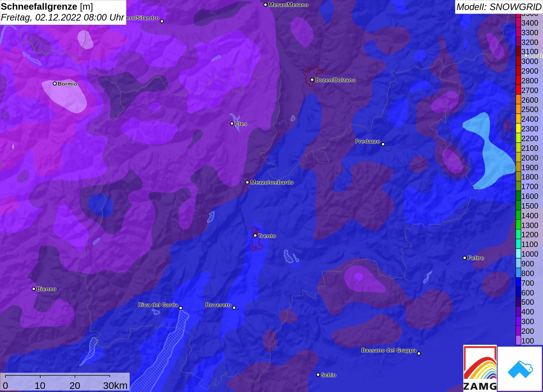
Task: Click the "30km" scale bar label
Action: click(x=115, y=385)
